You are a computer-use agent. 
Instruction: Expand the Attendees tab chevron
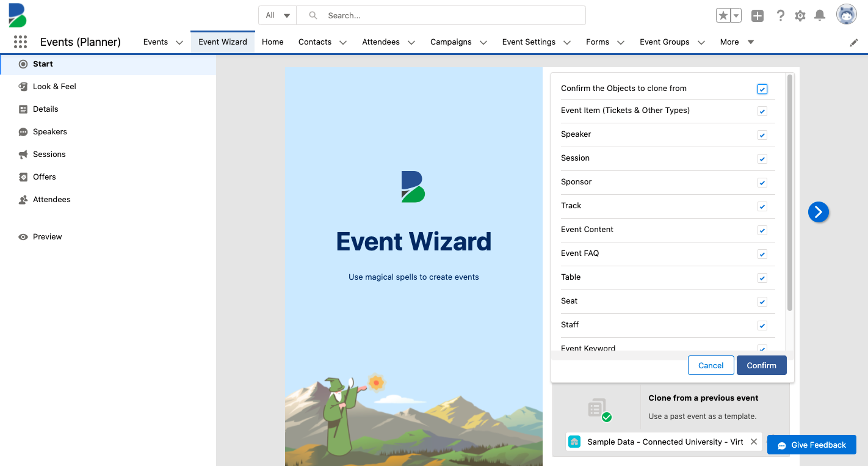(x=411, y=42)
